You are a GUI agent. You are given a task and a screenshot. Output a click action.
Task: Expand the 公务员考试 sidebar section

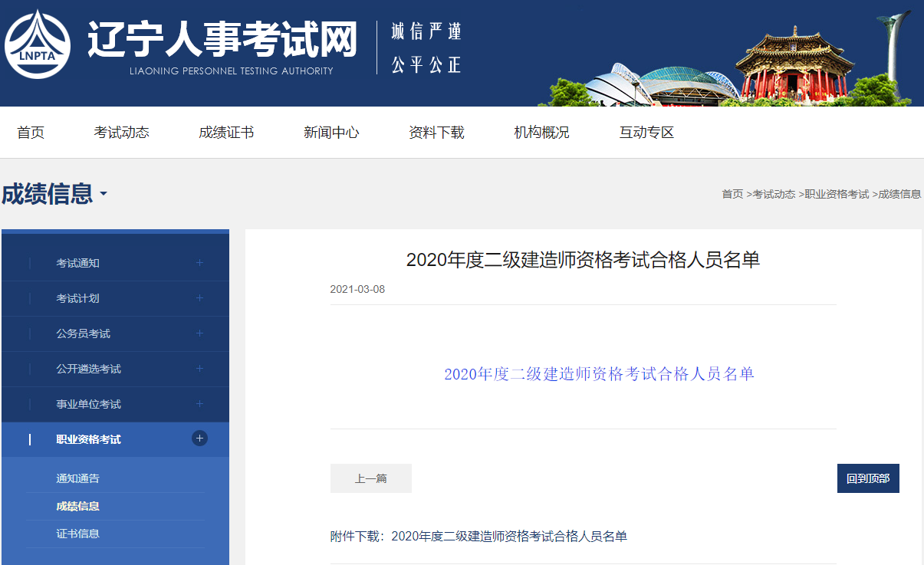click(199, 333)
